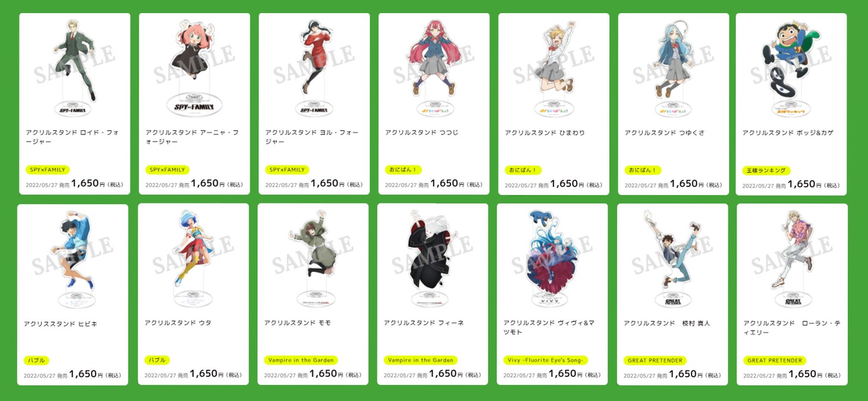Click the バブル tag under ヒビキ
Screen dimensions: 868x401
pyautogui.click(x=36, y=361)
